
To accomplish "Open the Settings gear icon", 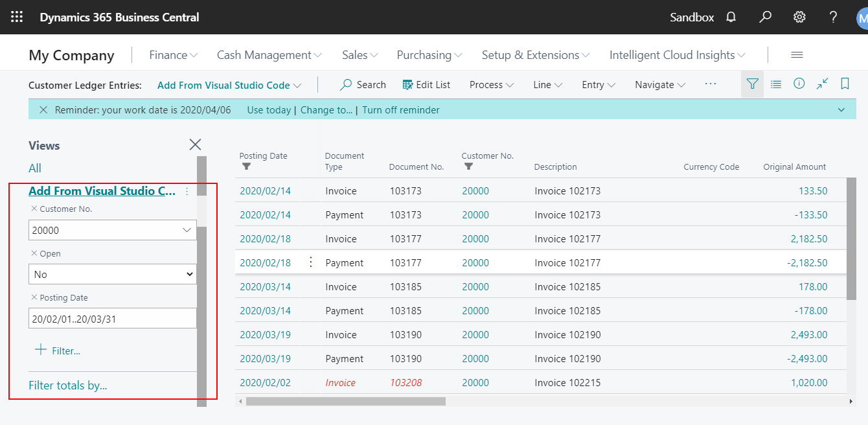I will tap(799, 17).
